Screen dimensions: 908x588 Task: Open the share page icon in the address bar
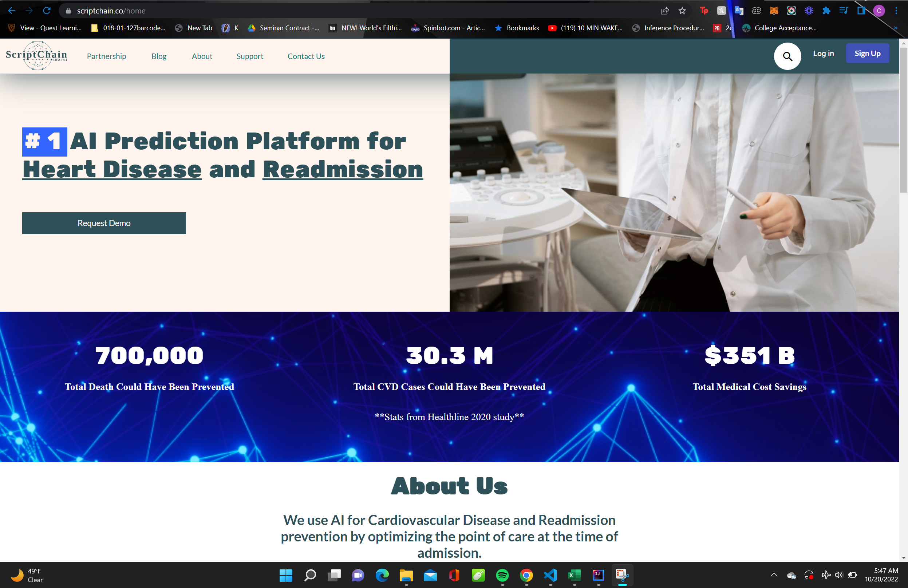(664, 11)
